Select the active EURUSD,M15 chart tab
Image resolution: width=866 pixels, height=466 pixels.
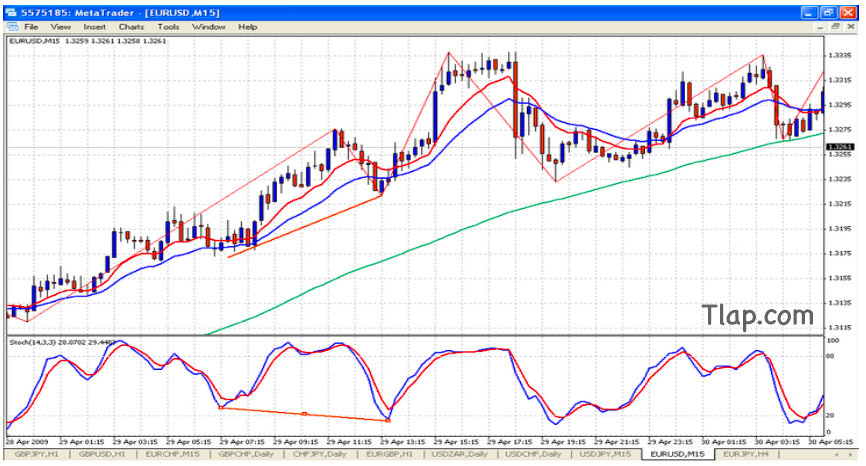(x=677, y=454)
